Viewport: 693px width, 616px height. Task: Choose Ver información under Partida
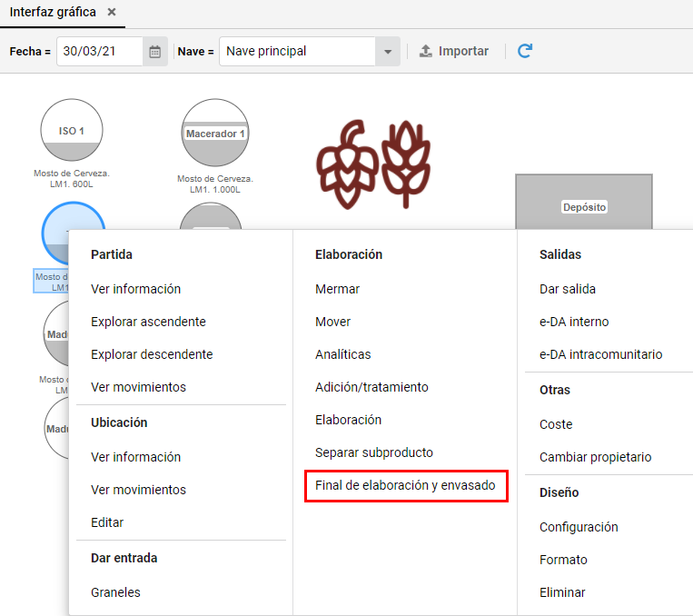(135, 289)
